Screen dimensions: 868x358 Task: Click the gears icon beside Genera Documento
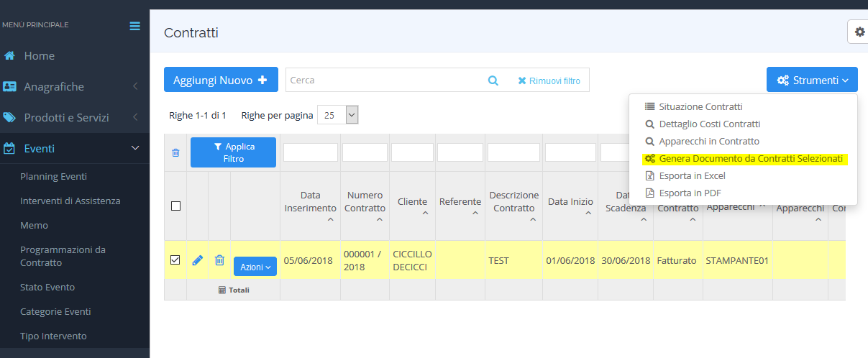coord(649,159)
